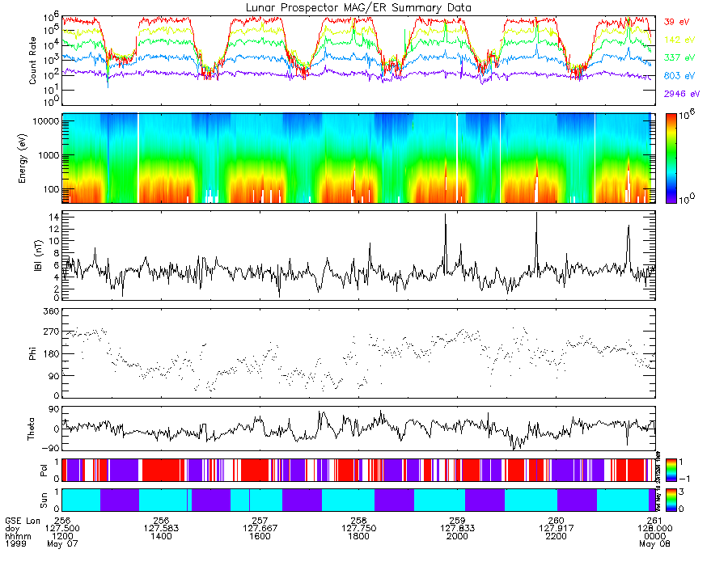Select the red '39 eV' legend label

[676, 22]
